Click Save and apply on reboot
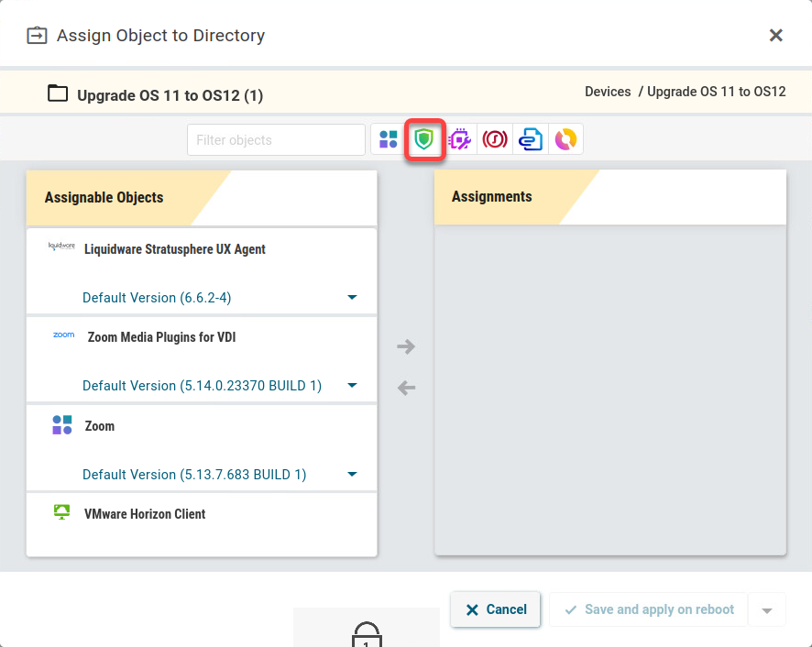Screen dimensions: 812x647 (649, 609)
